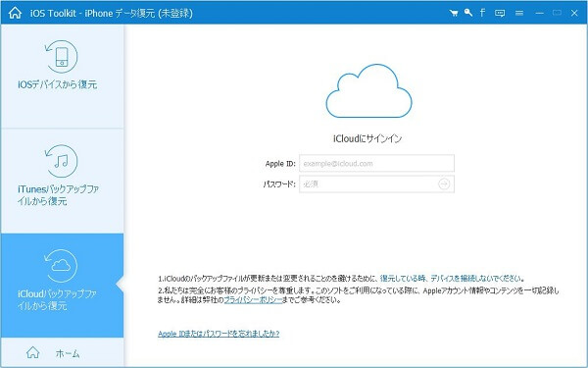Click the ホーム button at bottom left
The height and width of the screenshot is (368, 588).
coord(62,352)
